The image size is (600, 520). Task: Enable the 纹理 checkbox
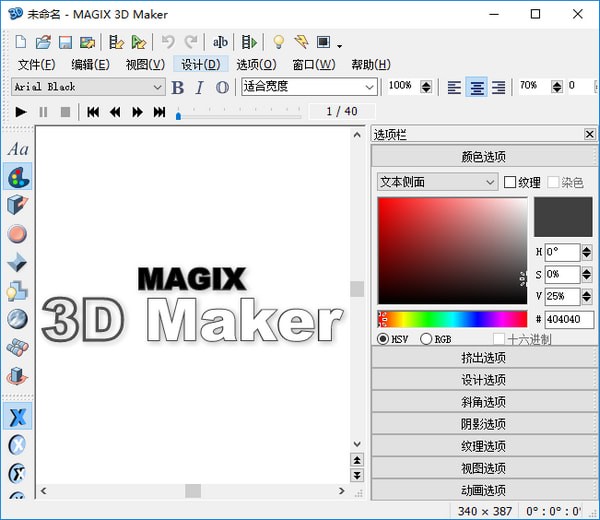click(x=510, y=182)
